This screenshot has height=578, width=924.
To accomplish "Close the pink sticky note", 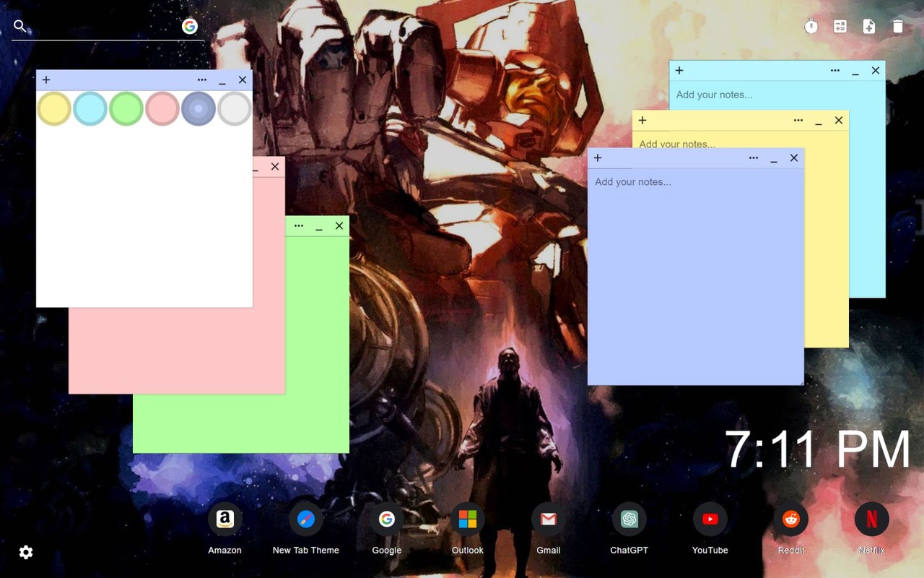I will [x=275, y=167].
